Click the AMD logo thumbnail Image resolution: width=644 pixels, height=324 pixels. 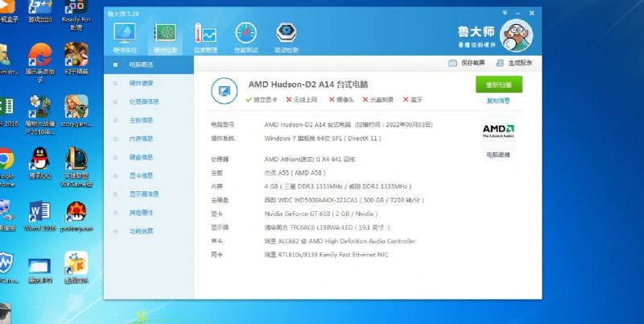click(497, 132)
